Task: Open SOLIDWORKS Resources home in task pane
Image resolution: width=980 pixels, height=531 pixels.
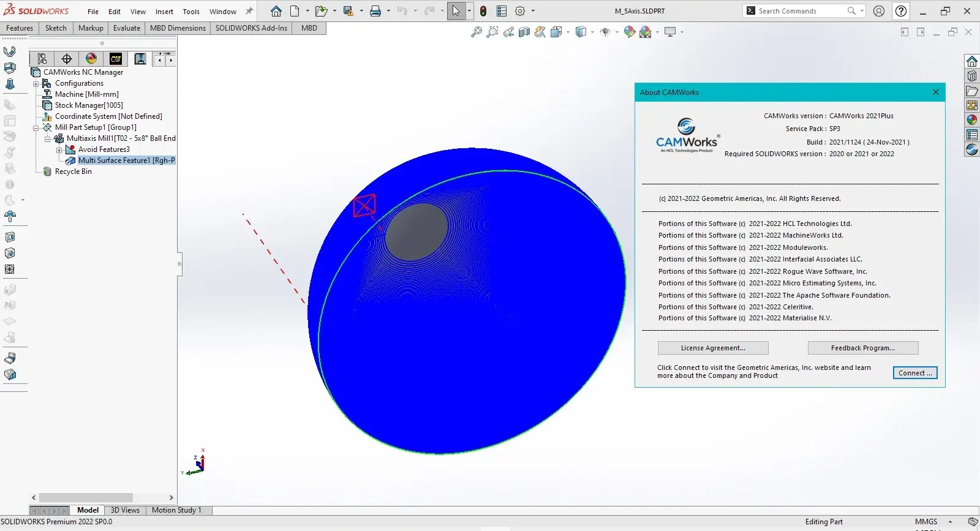Action: [972, 61]
